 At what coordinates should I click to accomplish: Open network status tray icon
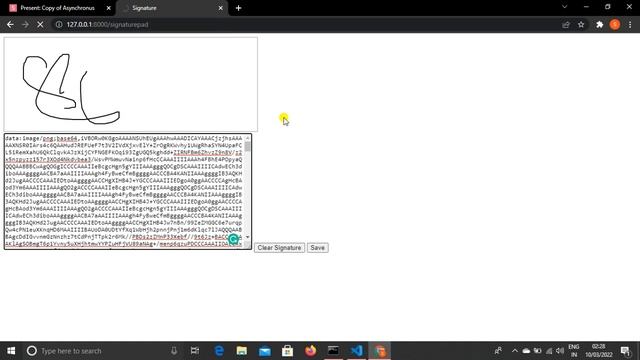(549, 351)
